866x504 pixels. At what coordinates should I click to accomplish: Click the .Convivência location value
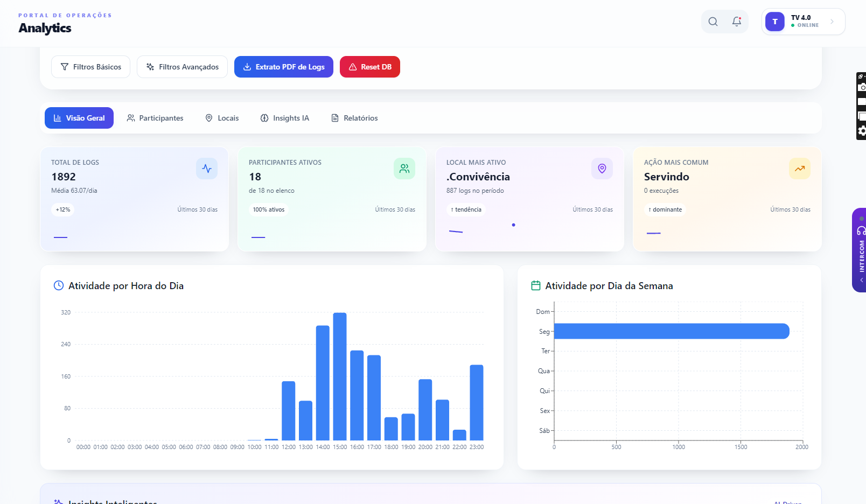478,177
